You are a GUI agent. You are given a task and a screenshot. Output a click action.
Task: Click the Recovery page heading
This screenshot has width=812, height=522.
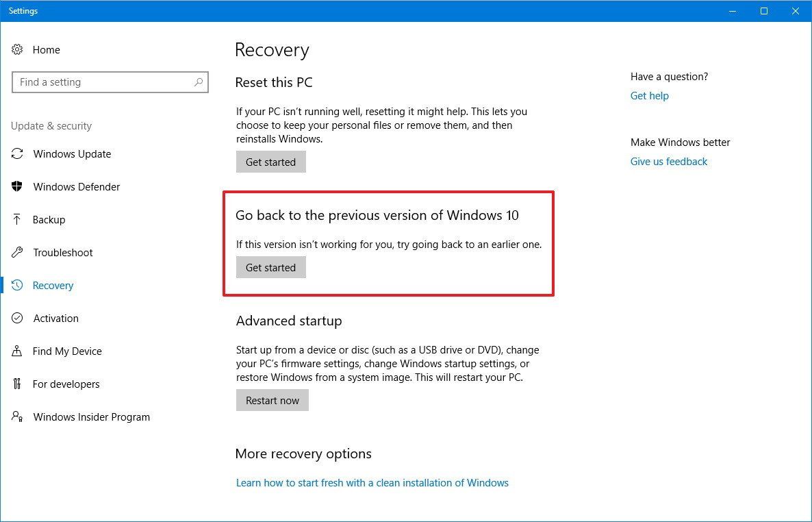tap(272, 50)
